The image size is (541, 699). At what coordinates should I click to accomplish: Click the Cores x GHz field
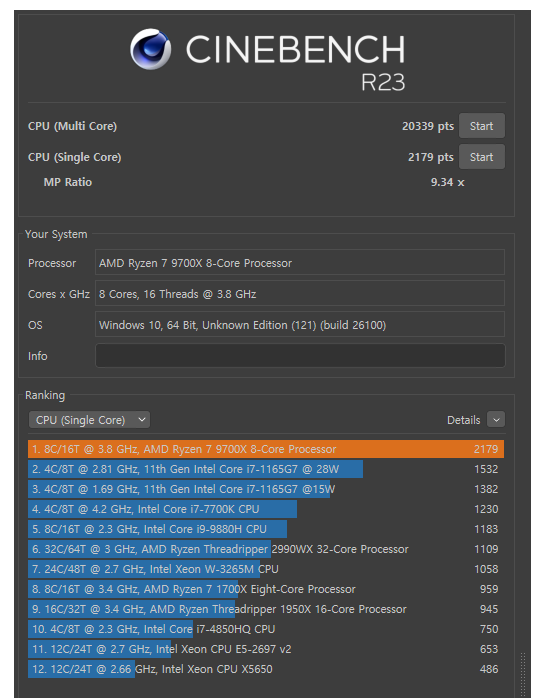coord(300,294)
